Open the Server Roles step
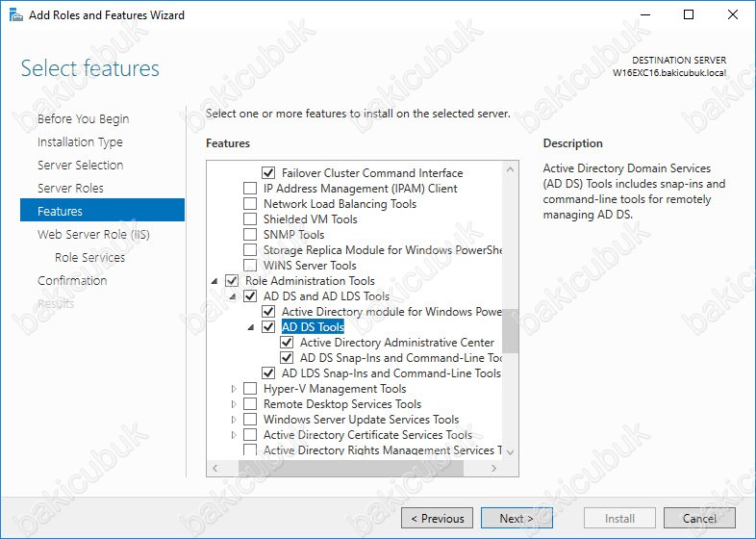Image resolution: width=756 pixels, height=539 pixels. coord(70,189)
